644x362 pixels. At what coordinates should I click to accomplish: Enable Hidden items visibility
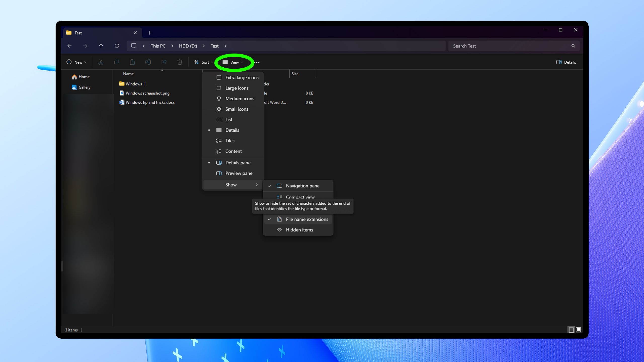(299, 230)
